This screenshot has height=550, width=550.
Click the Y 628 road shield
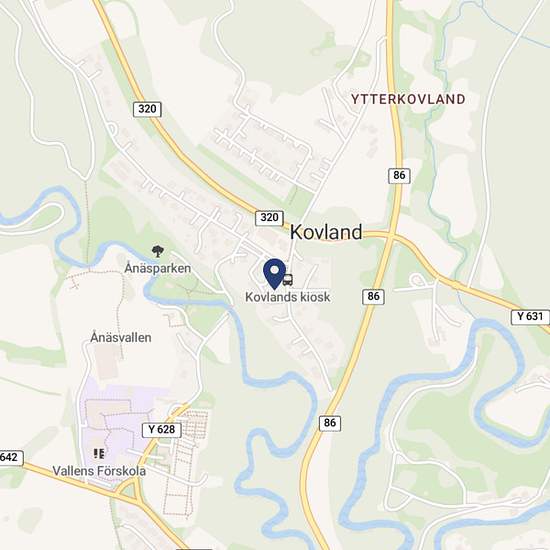(x=162, y=430)
